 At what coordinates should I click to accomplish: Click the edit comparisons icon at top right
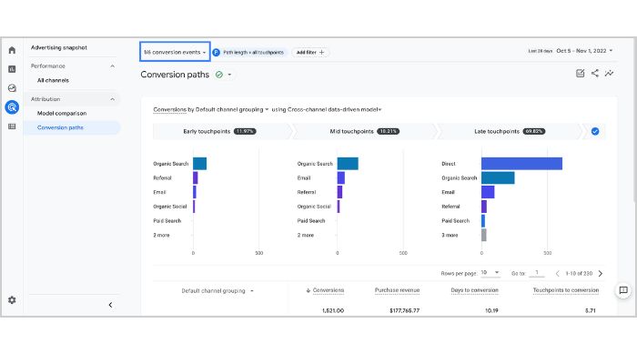pyautogui.click(x=581, y=74)
